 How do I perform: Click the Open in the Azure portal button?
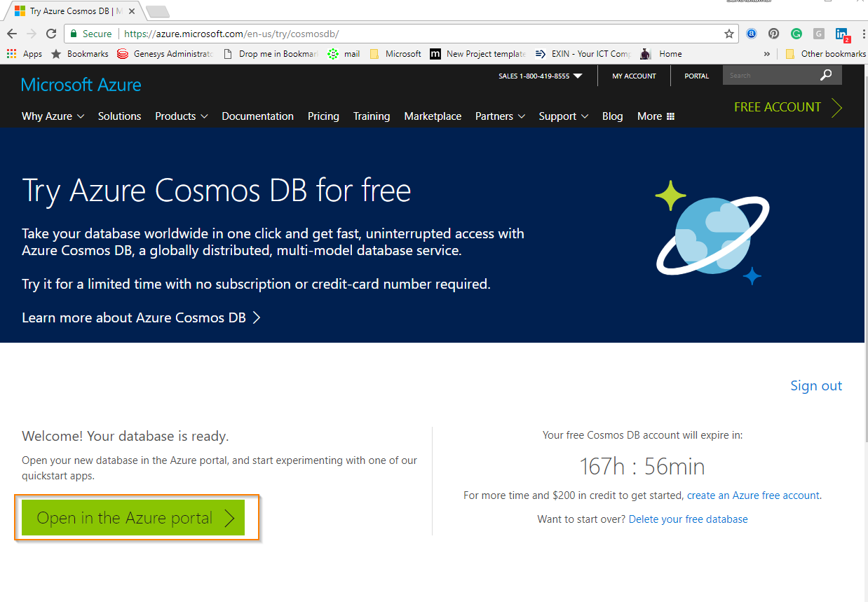[133, 518]
